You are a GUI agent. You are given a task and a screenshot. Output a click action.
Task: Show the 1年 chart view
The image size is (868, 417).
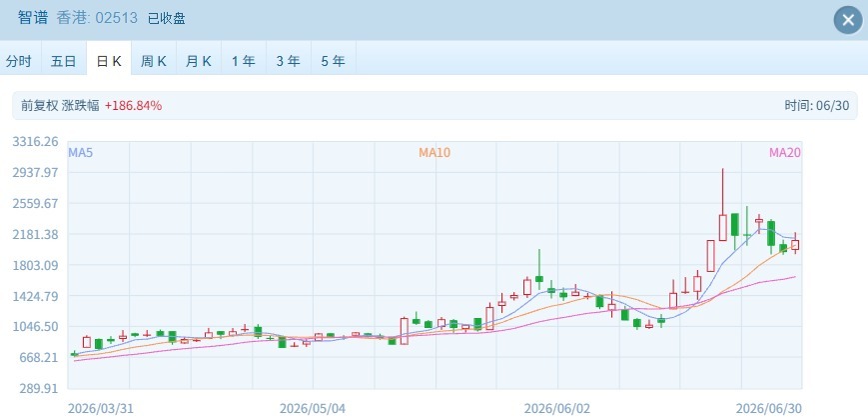pos(243,60)
